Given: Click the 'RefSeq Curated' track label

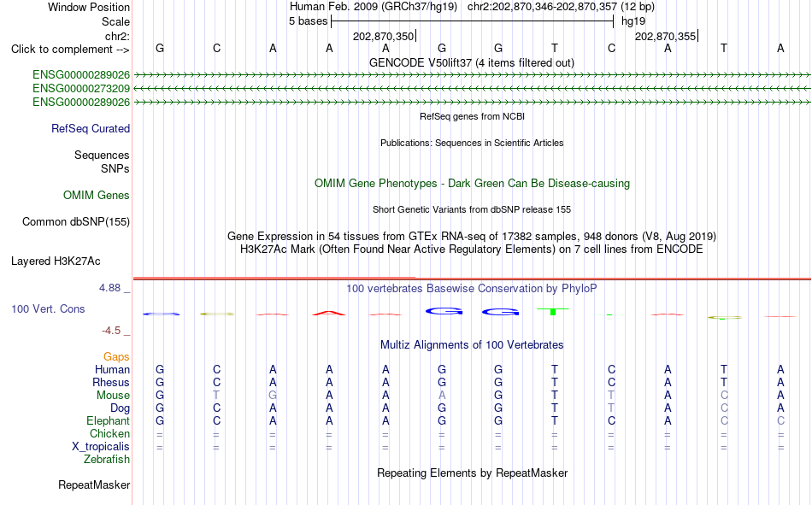Looking at the screenshot, I should [x=91, y=128].
